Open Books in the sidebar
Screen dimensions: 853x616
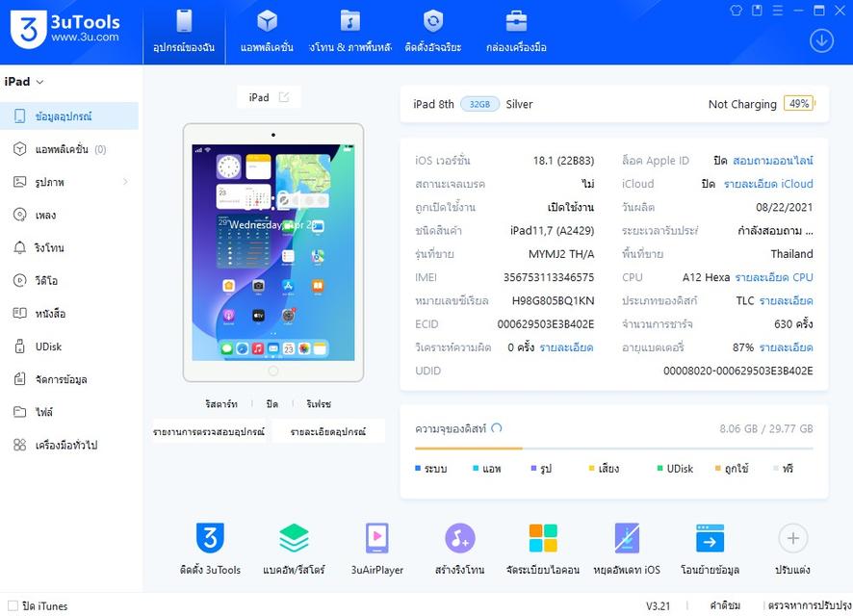(x=69, y=313)
